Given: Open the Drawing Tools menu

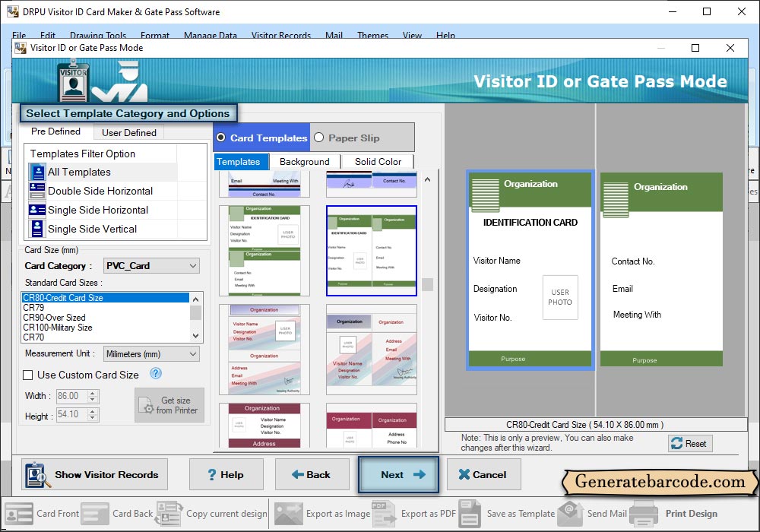Looking at the screenshot, I should [98, 35].
